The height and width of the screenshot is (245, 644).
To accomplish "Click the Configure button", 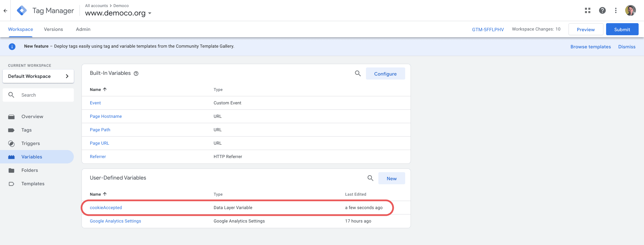I will point(385,73).
